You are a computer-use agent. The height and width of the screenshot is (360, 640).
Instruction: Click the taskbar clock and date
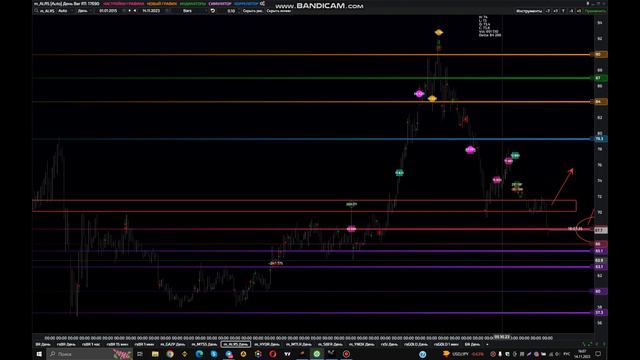582,354
